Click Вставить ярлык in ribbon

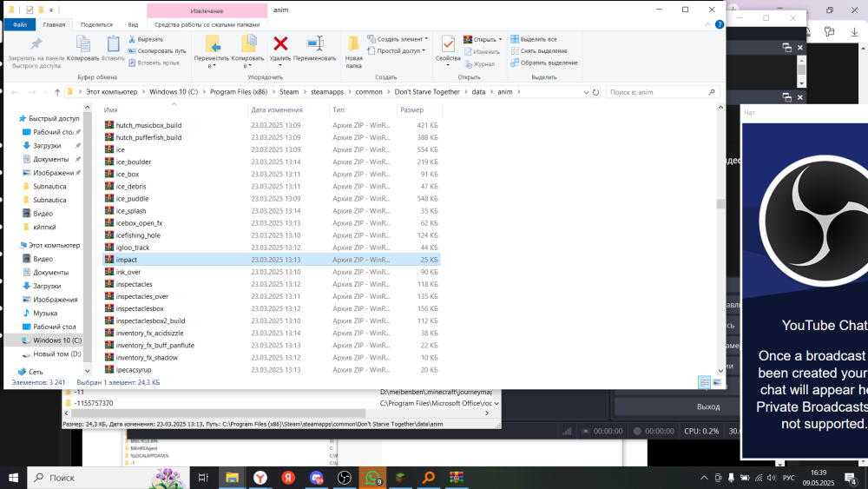pos(154,63)
